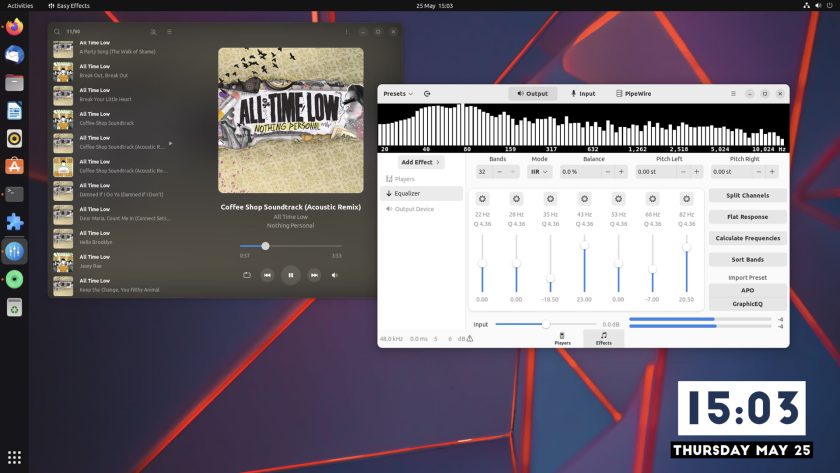Skip to the previous track
840x473 pixels.
click(x=267, y=275)
